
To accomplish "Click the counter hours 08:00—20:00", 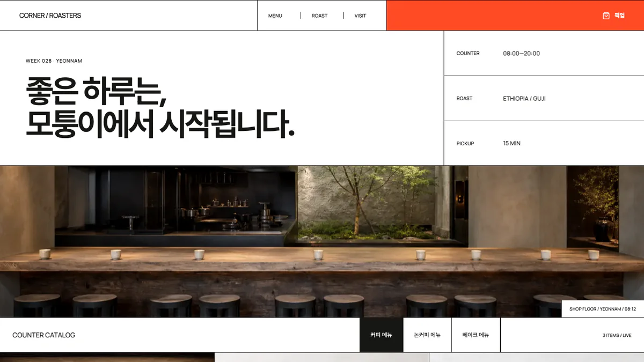I will (521, 54).
